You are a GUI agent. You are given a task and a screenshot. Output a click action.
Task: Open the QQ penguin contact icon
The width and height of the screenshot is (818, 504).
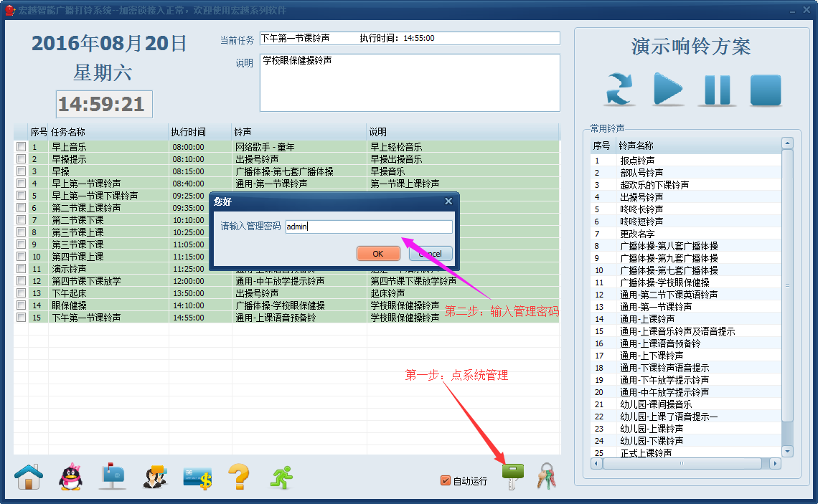tap(70, 476)
